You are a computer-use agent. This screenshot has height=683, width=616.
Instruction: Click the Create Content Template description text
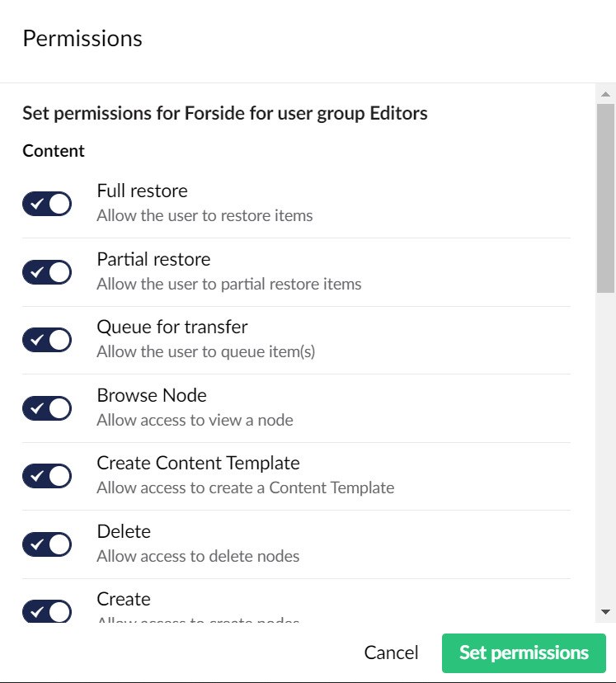click(x=245, y=488)
